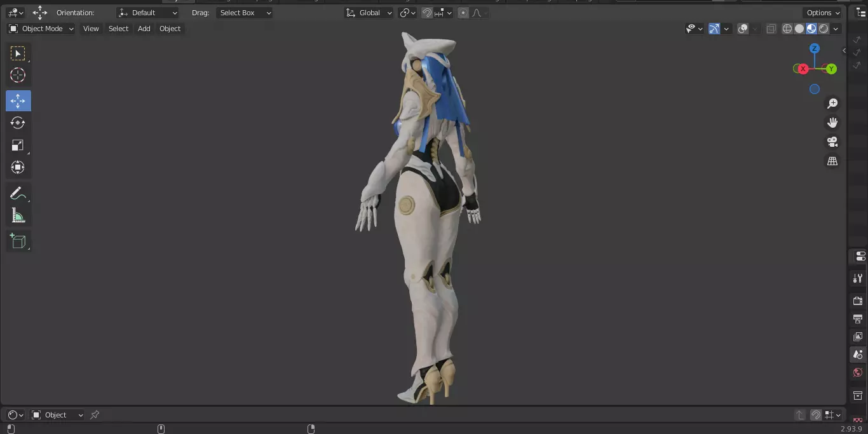Toggle X-ray mode
This screenshot has width=868, height=434.
(x=771, y=29)
